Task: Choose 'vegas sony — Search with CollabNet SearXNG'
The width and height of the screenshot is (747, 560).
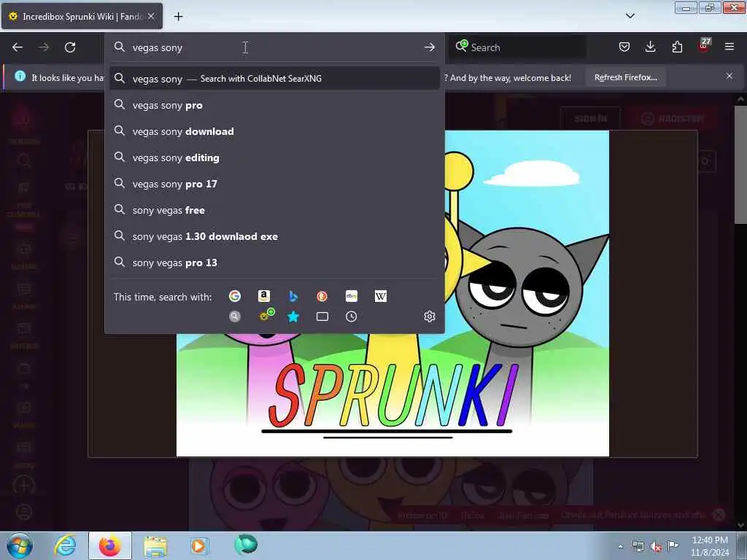Action: coord(274,79)
